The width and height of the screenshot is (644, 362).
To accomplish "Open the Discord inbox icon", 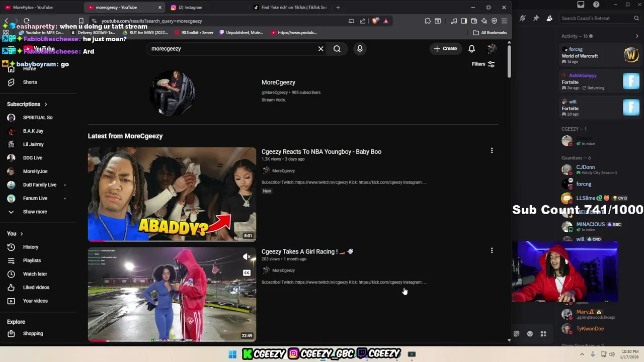I will point(581,5).
